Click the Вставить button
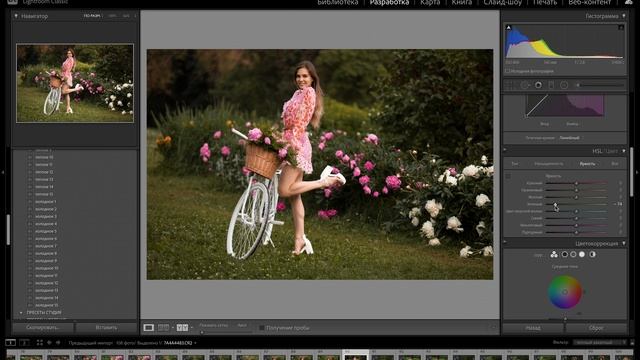 tap(106, 327)
